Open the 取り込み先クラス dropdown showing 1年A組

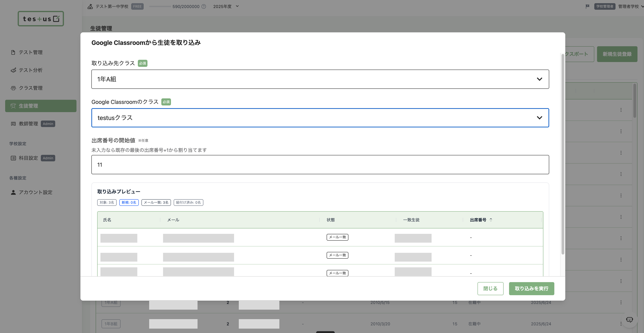tap(320, 79)
